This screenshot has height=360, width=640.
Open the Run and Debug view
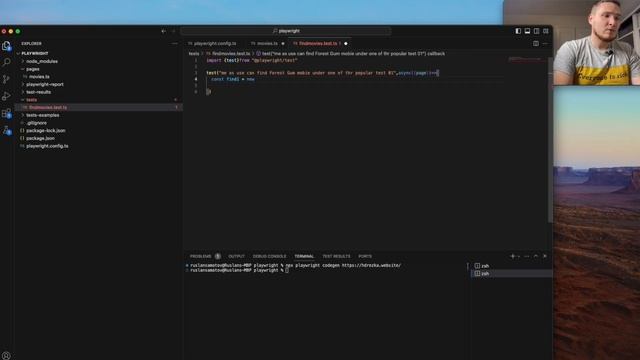[x=6, y=96]
